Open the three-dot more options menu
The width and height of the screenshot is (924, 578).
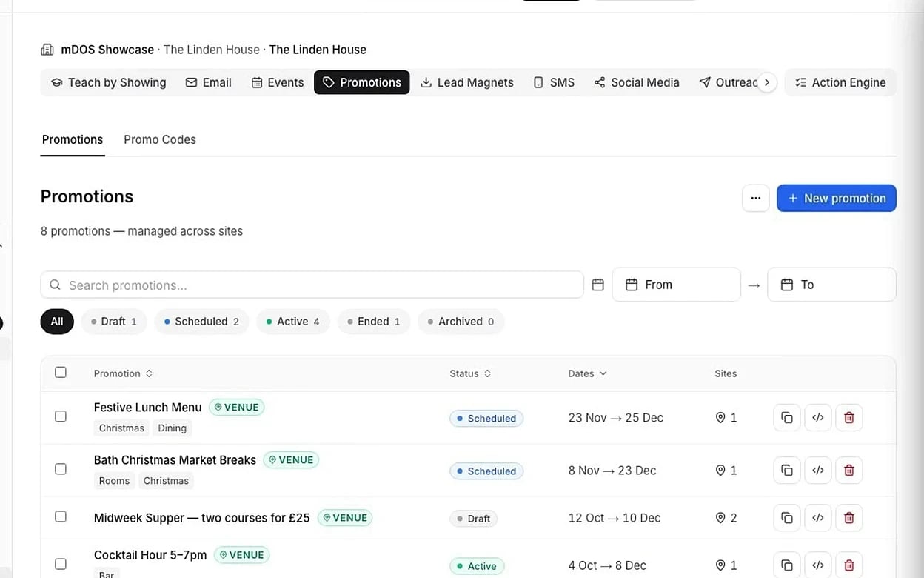coord(756,198)
